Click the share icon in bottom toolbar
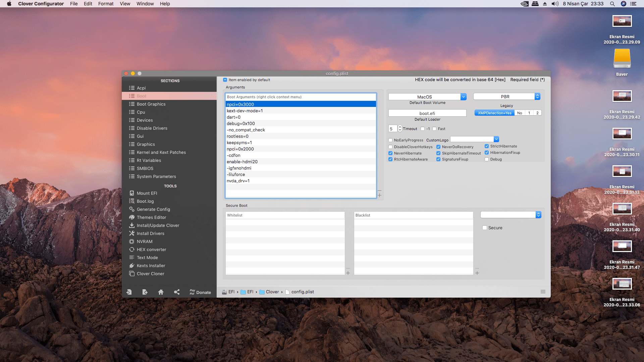644x362 pixels. (x=177, y=292)
